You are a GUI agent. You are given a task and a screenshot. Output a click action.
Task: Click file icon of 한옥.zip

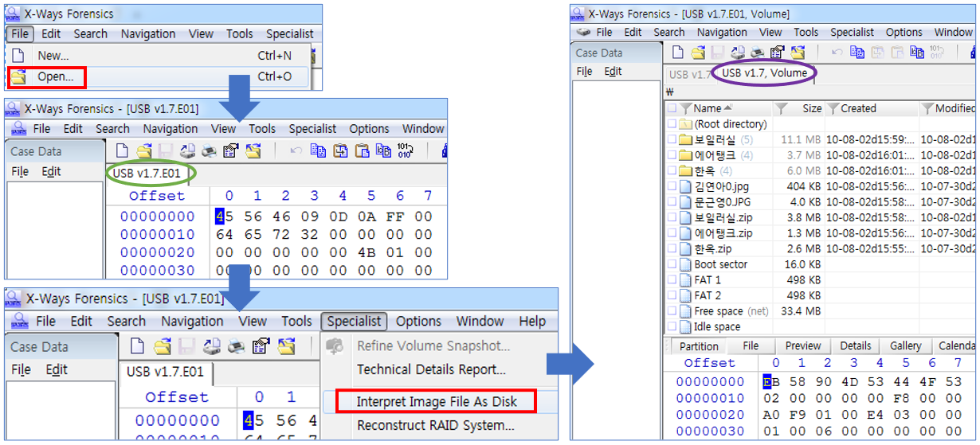685,248
